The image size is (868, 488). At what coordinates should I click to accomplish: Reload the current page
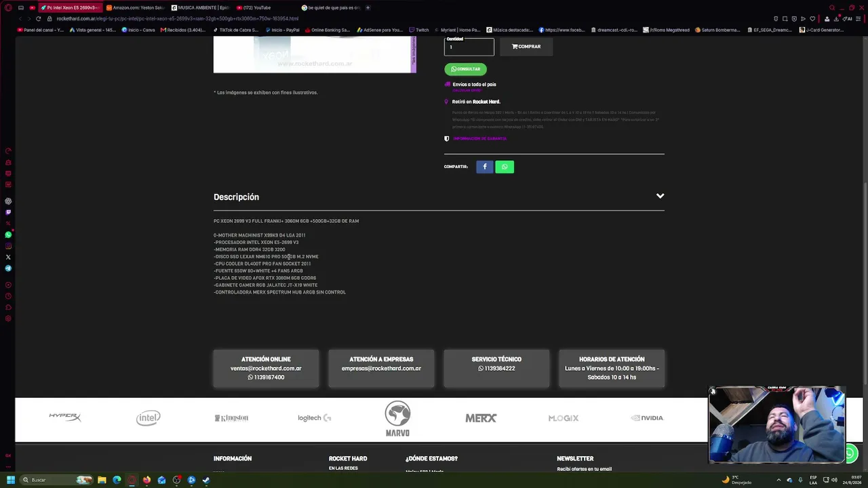(38, 18)
